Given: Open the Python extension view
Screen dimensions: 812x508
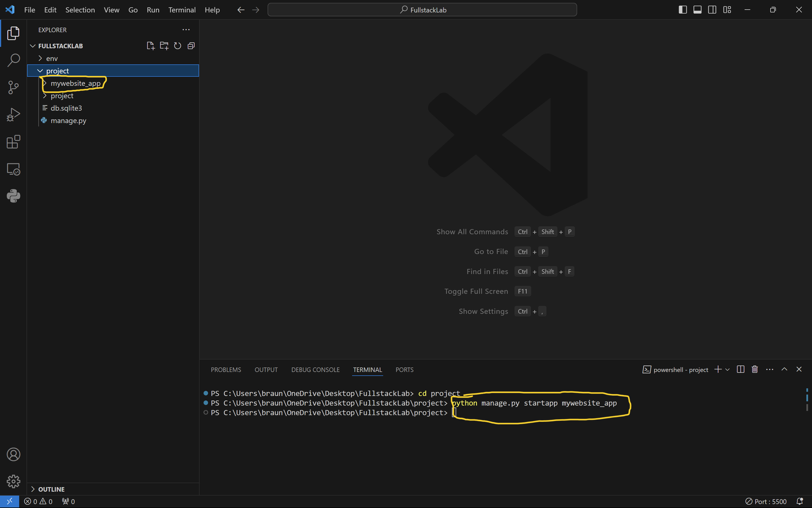Looking at the screenshot, I should click(14, 196).
